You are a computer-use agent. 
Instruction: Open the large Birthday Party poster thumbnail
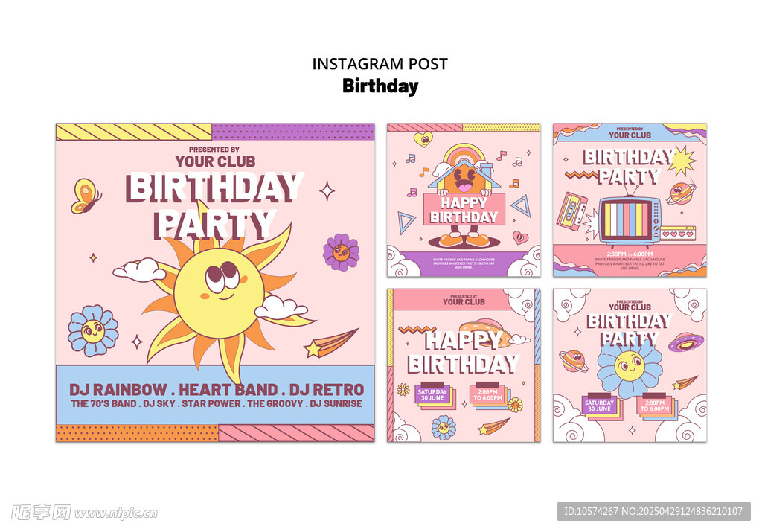pyautogui.click(x=215, y=282)
